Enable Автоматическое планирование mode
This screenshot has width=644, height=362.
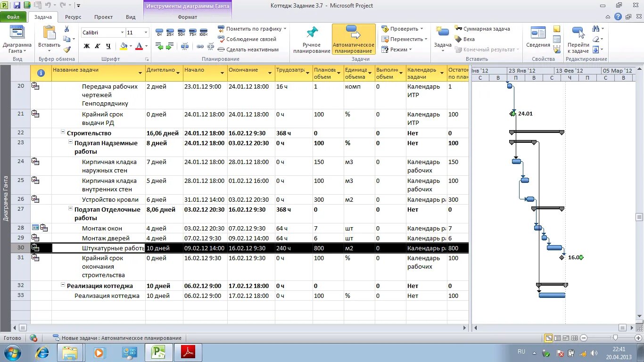pos(354,40)
